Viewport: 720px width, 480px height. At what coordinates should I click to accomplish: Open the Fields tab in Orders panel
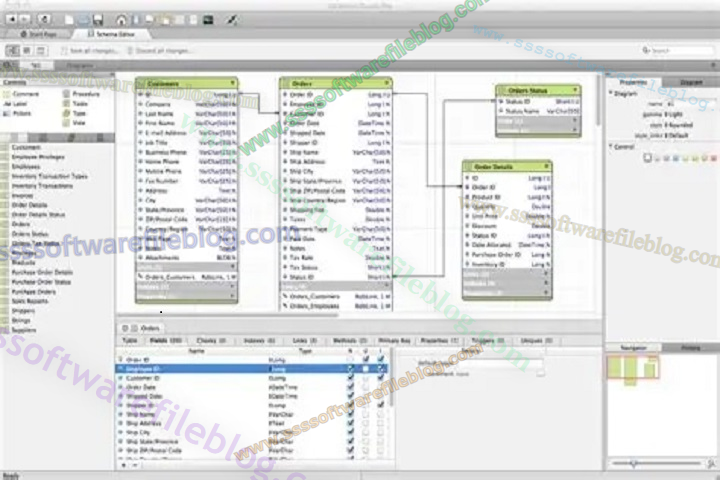point(165,340)
